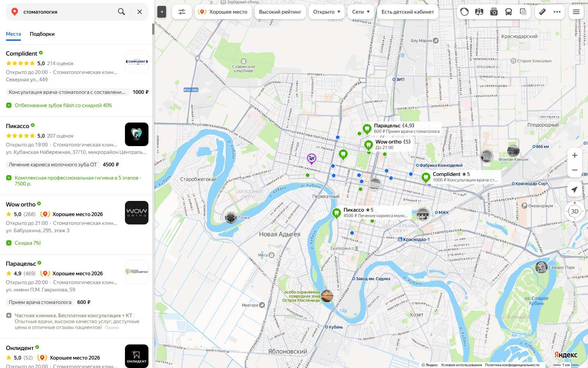This screenshot has width=588, height=368.
Task: Click the Онлидент logo thumbnail
Action: pos(137,356)
